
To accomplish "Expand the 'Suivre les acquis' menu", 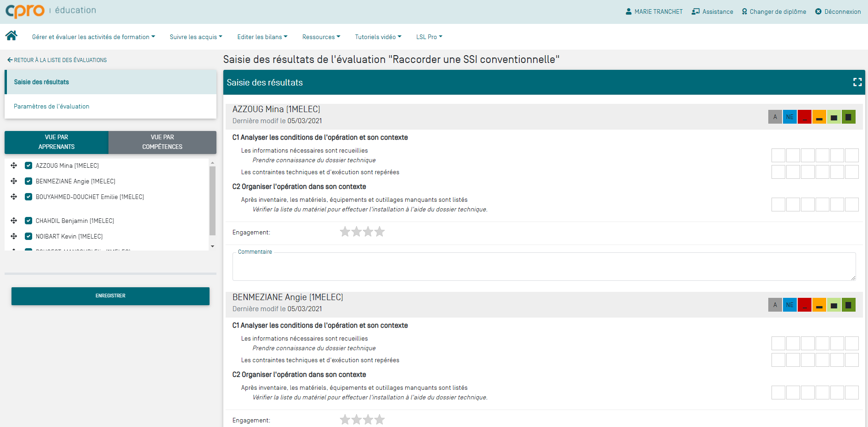I will pyautogui.click(x=196, y=37).
